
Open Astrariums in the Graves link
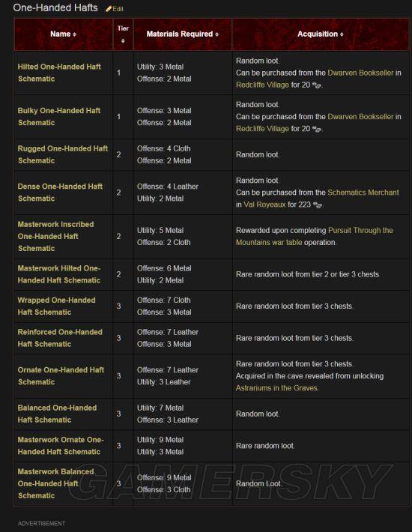click(276, 388)
